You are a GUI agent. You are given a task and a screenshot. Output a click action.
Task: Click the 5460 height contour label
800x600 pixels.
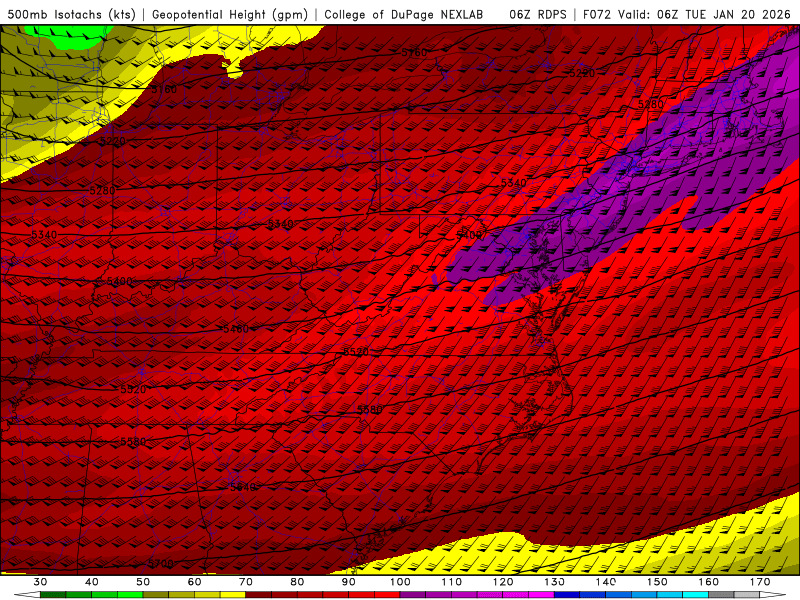pyautogui.click(x=236, y=329)
